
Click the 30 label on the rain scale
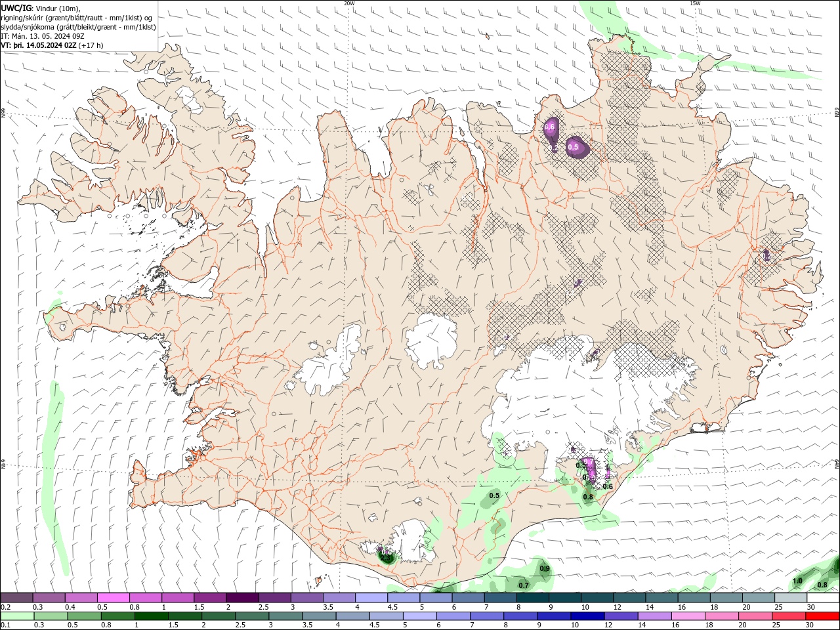point(811,625)
